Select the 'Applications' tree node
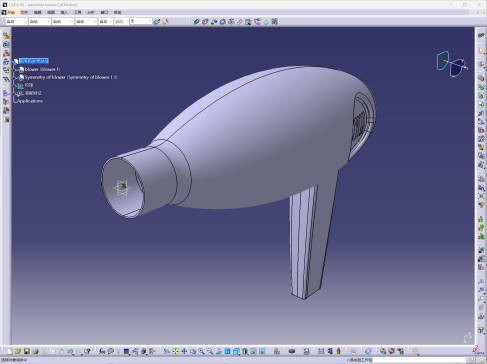The height and width of the screenshot is (364, 487). point(30,101)
